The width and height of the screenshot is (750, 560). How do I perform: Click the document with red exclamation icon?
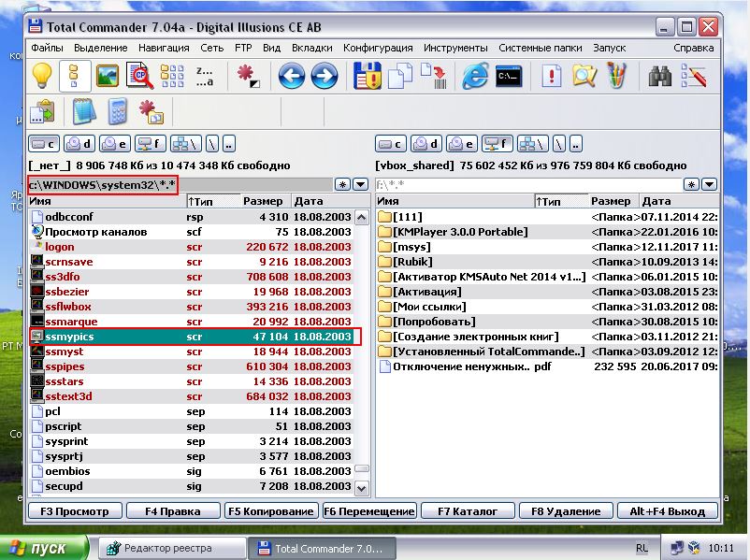(x=551, y=76)
